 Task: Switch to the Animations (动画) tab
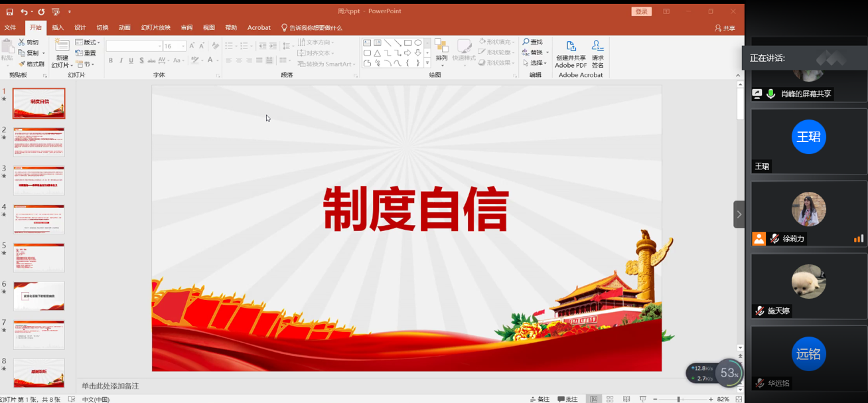tap(125, 27)
